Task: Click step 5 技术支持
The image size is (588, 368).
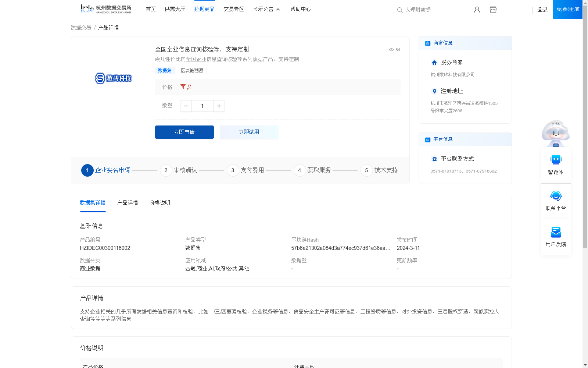Action: (x=379, y=170)
